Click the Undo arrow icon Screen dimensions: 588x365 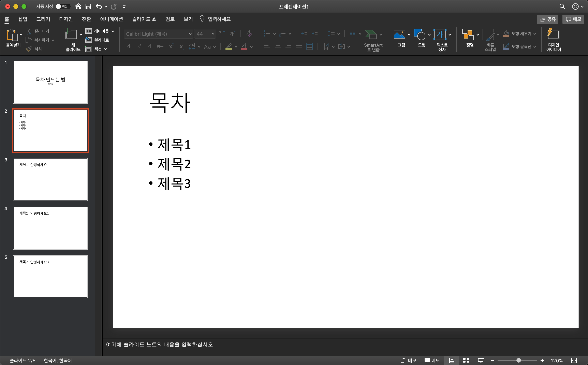pos(99,6)
